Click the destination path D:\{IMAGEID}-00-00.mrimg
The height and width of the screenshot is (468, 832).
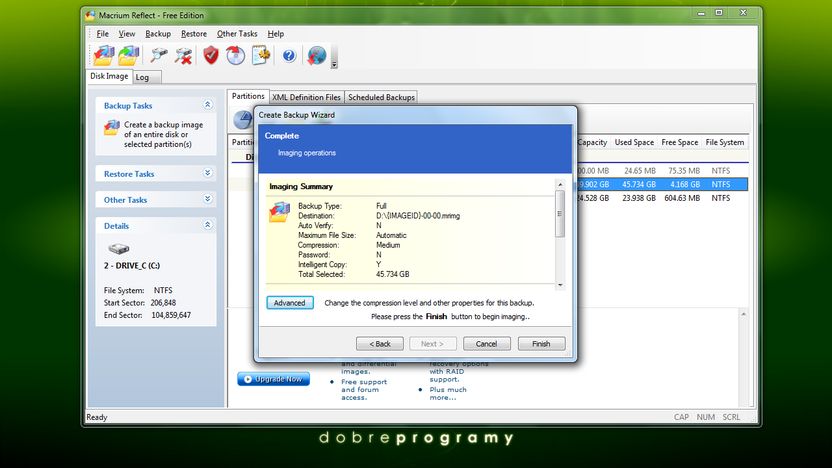click(418, 216)
